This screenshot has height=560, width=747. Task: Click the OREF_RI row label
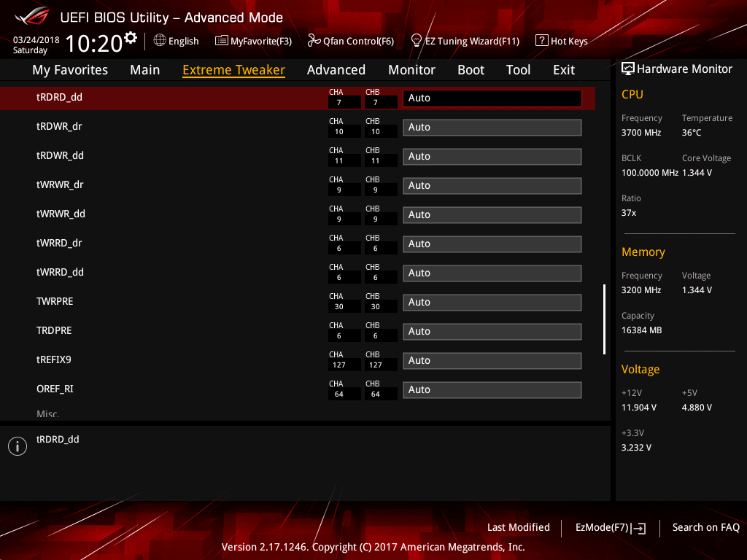point(55,389)
